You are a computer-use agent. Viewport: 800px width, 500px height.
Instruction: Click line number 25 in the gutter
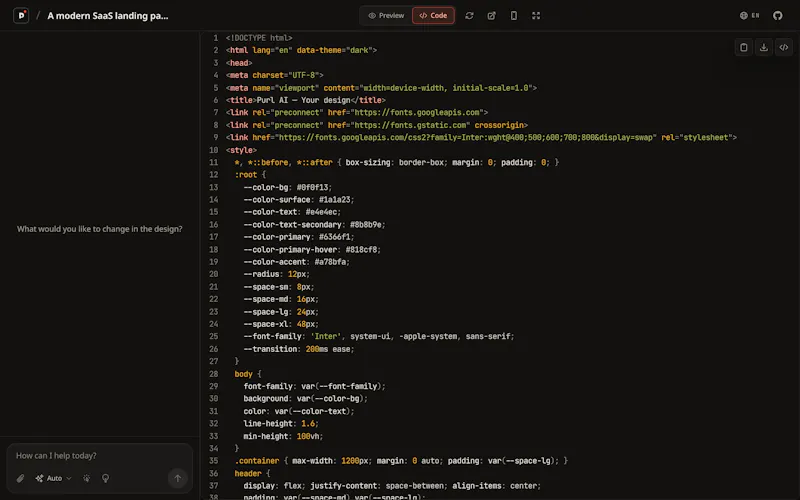tap(213, 337)
